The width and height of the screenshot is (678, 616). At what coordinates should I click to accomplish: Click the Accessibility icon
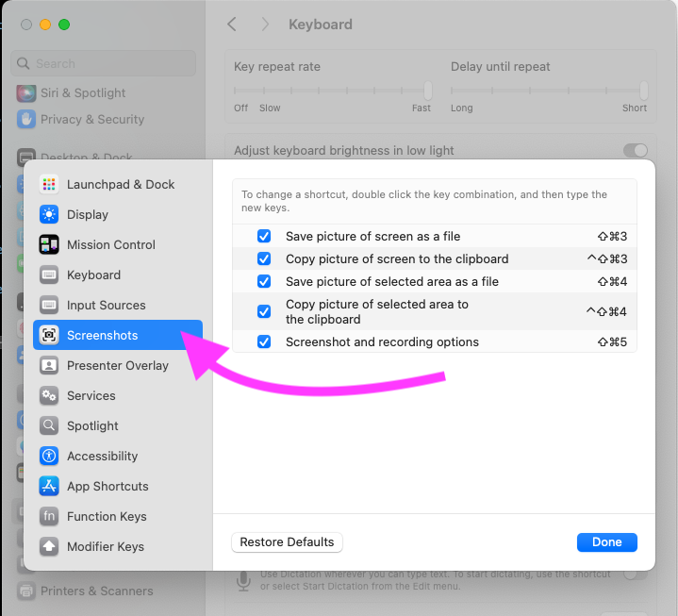pyautogui.click(x=50, y=457)
